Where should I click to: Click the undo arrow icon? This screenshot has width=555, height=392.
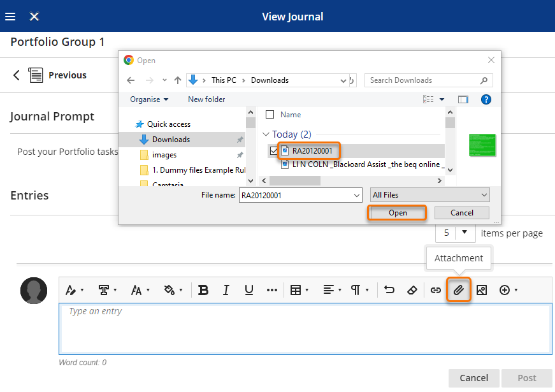[x=389, y=290]
